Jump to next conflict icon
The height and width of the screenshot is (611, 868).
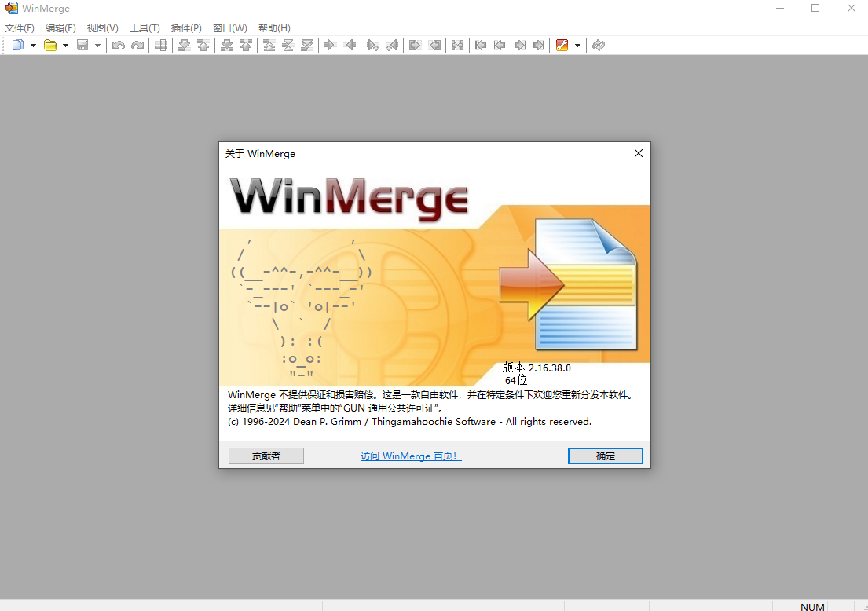coord(227,46)
